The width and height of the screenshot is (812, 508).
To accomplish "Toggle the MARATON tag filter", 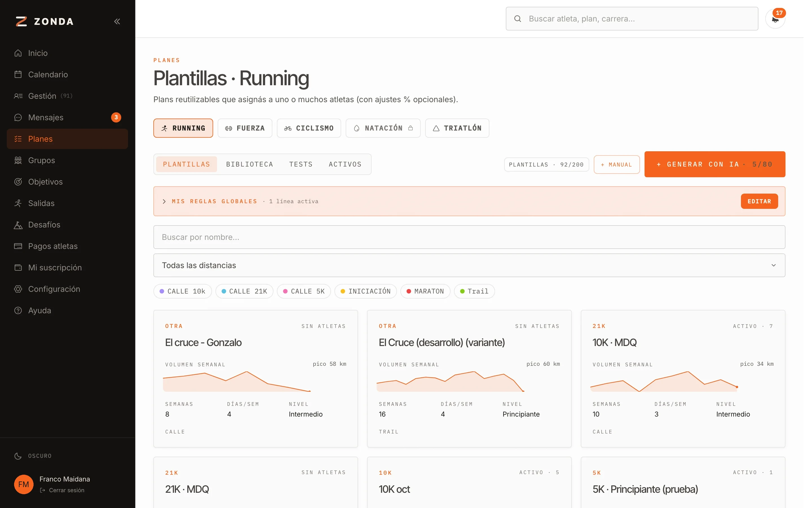I will click(425, 291).
